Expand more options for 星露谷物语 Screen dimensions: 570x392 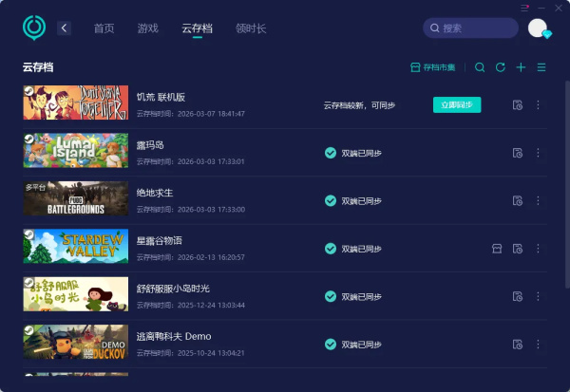click(x=538, y=249)
